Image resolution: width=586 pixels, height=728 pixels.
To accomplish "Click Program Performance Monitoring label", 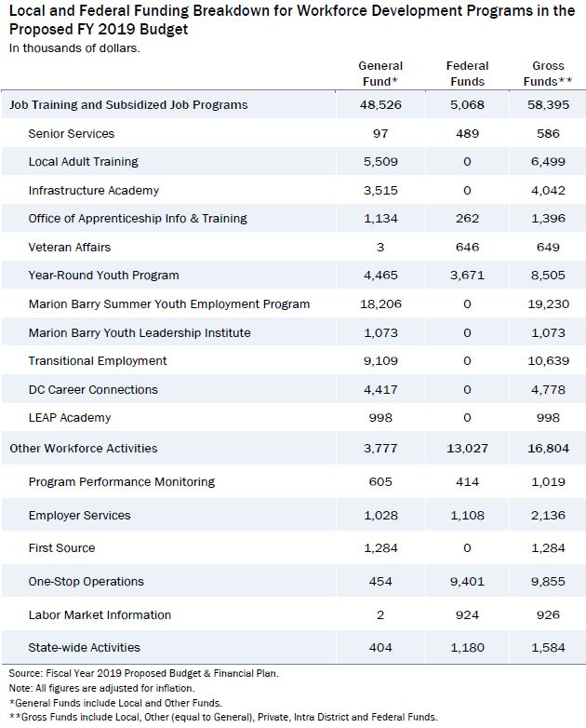I will (x=122, y=482).
